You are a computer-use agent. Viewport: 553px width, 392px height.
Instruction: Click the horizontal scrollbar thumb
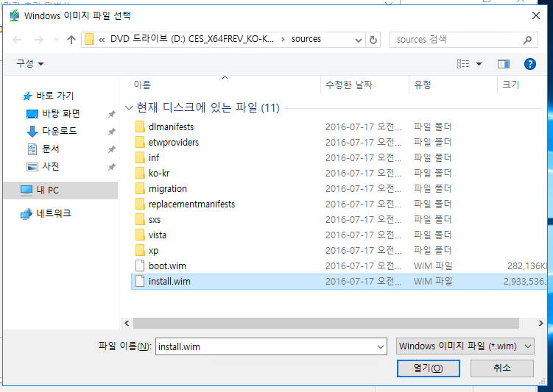pyautogui.click(x=326, y=323)
